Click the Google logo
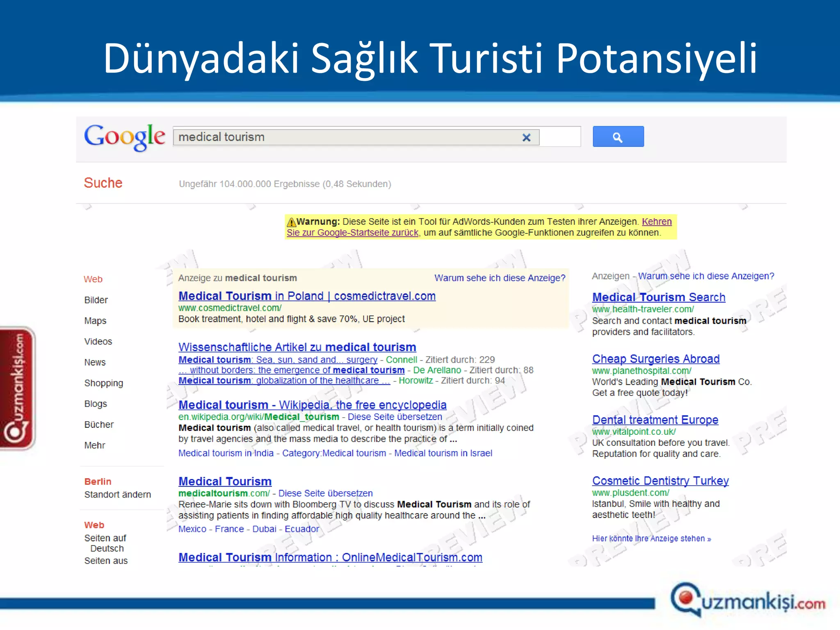The width and height of the screenshot is (840, 630). coord(125,137)
